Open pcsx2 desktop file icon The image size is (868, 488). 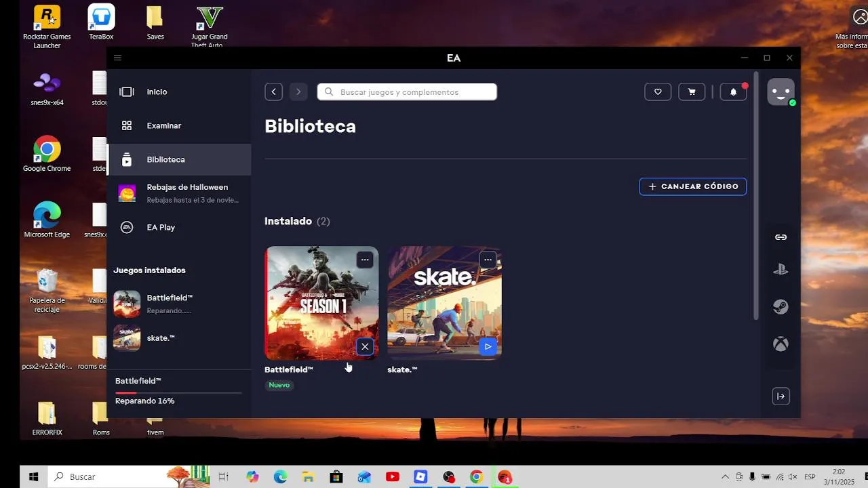click(x=47, y=352)
